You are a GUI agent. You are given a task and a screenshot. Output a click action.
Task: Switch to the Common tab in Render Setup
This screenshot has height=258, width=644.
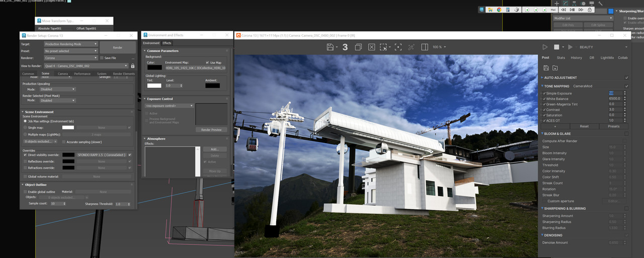28,74
